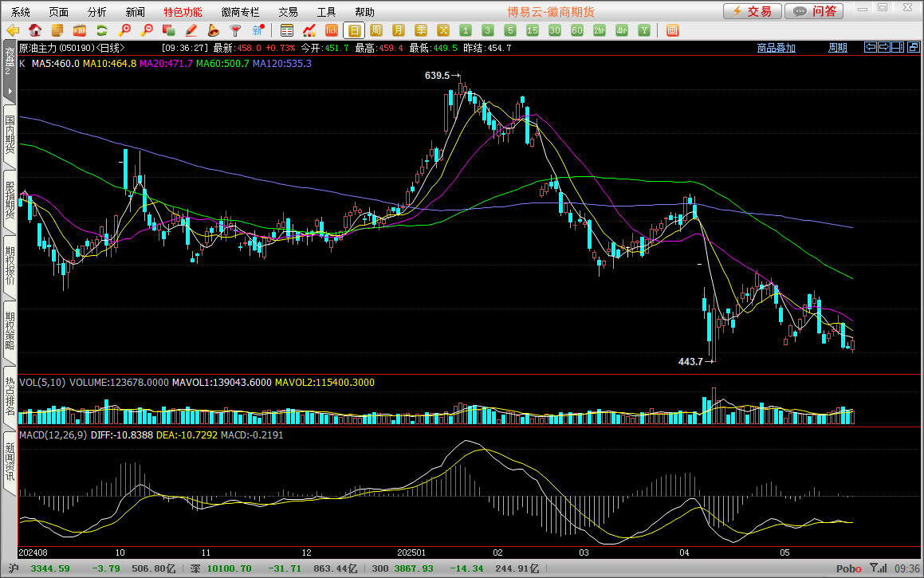The width and height of the screenshot is (924, 578).
Task: Click the MA5:460.0 indicator label
Action: [x=55, y=64]
